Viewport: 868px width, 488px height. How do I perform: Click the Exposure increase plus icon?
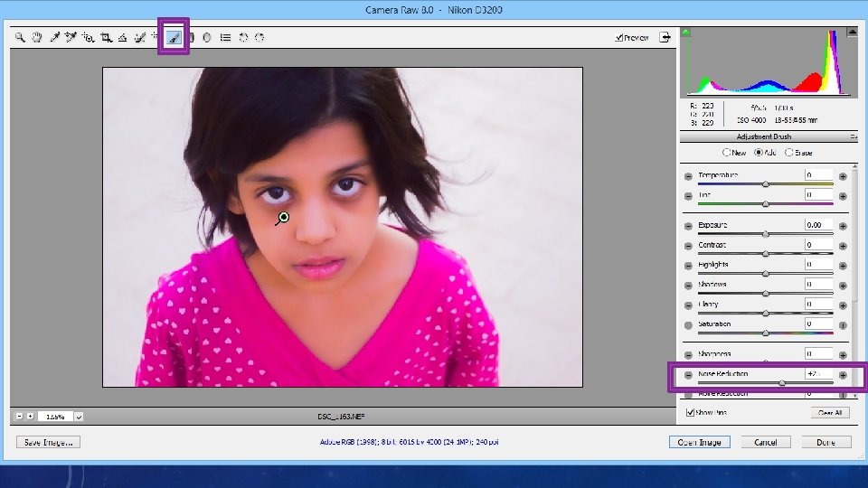click(843, 226)
